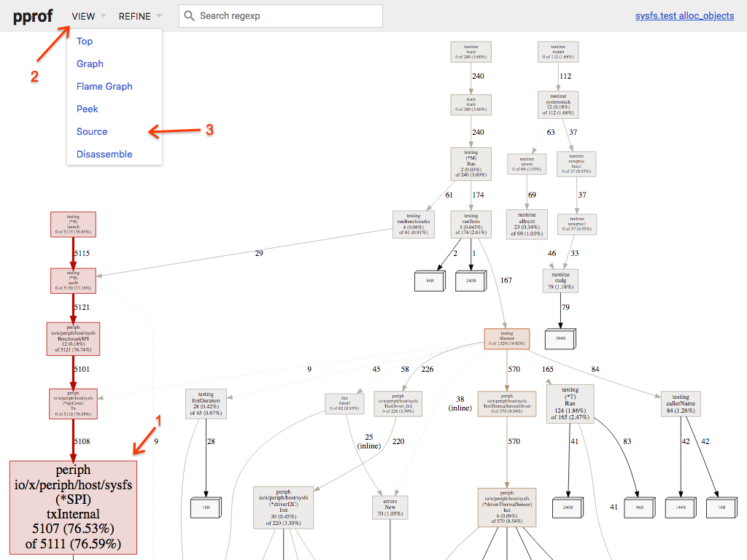Viewport: 747px width, 560px height.
Task: Choose Graph in the View menu
Action: click(90, 64)
